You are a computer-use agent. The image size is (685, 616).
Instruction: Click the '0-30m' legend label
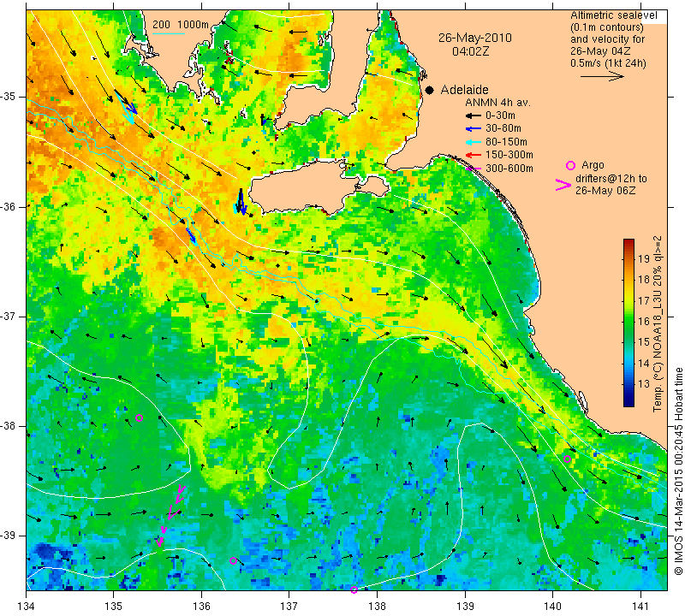tap(500, 115)
